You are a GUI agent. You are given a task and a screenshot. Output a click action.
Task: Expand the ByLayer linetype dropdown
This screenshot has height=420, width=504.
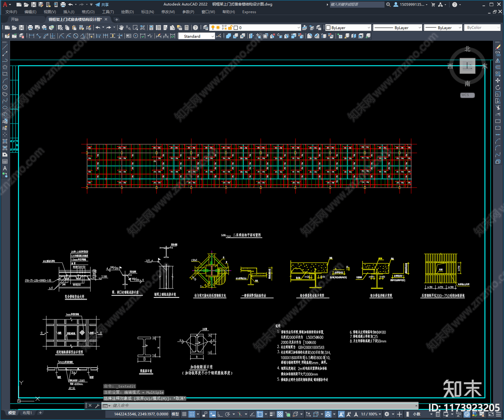[398, 28]
